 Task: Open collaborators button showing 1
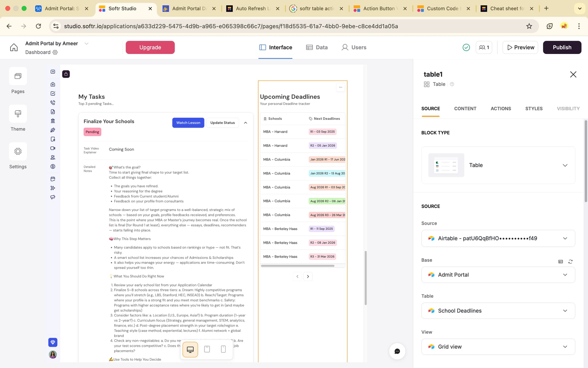(484, 47)
